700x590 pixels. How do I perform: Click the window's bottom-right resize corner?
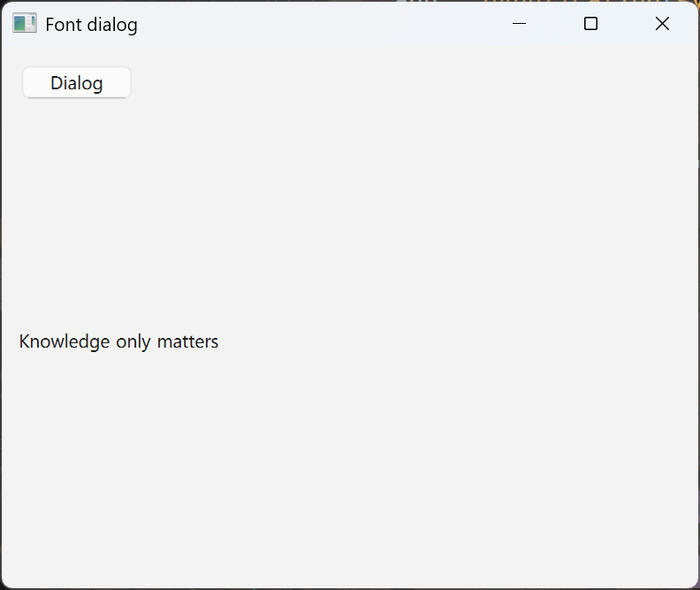pyautogui.click(x=696, y=586)
